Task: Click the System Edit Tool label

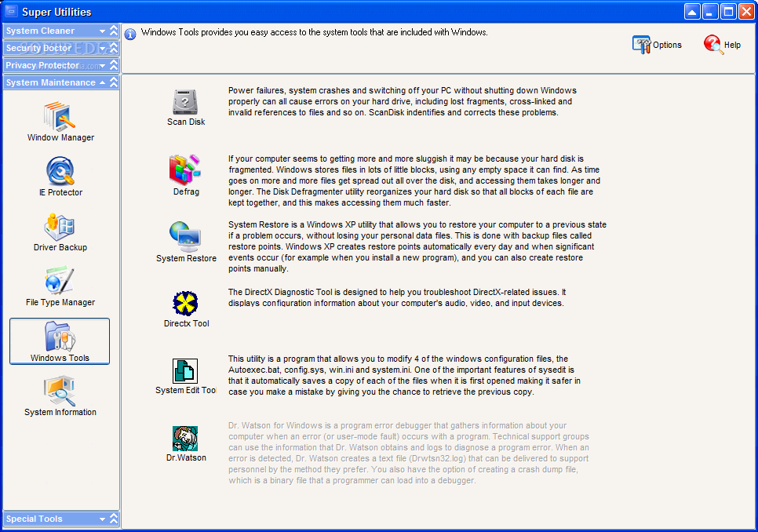Action: click(186, 390)
